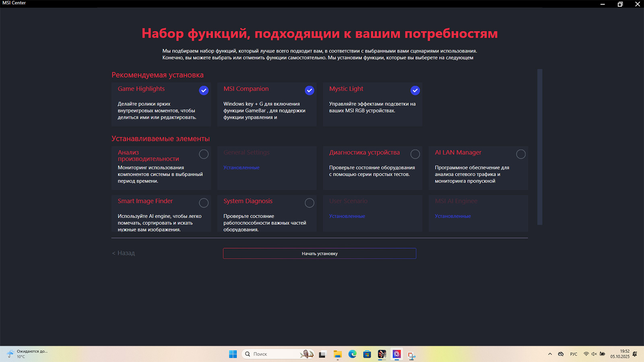Tick the Smart Image Finder circle

pos(204,203)
